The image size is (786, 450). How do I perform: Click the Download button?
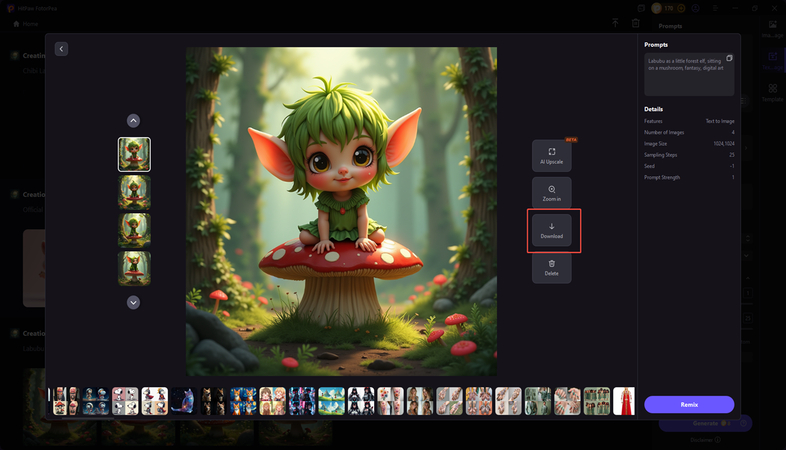click(x=551, y=231)
